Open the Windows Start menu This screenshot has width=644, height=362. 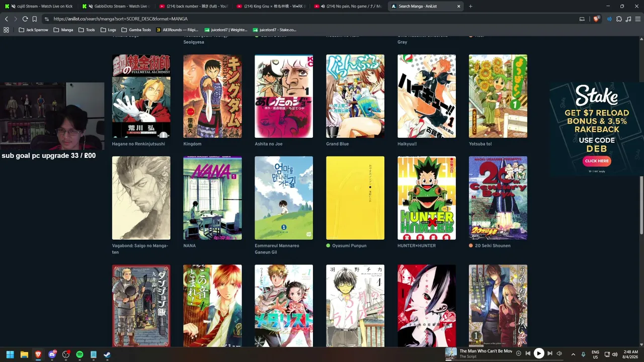click(x=10, y=354)
